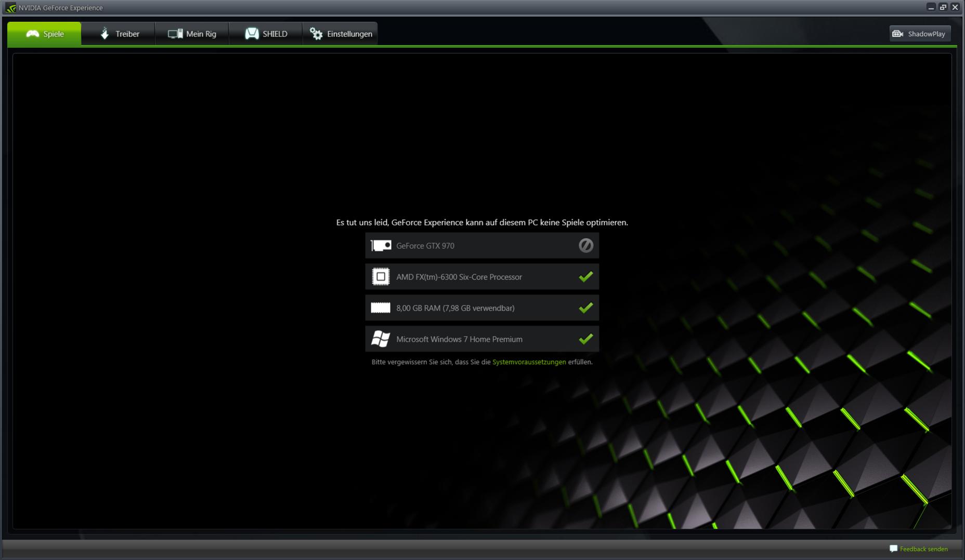Select the Microsoft Windows 7 Home Premium text
The height and width of the screenshot is (560, 965).
[x=459, y=339]
